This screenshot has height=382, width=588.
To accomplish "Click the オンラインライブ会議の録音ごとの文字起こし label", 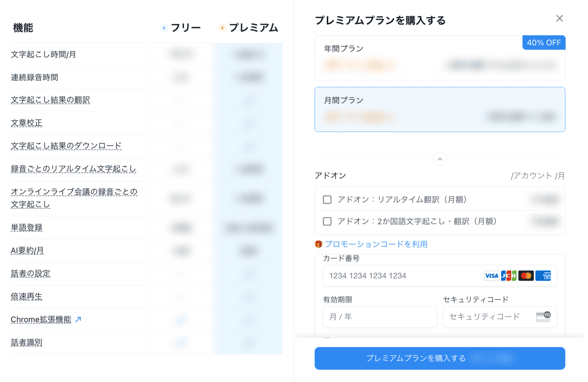I will 74,198.
